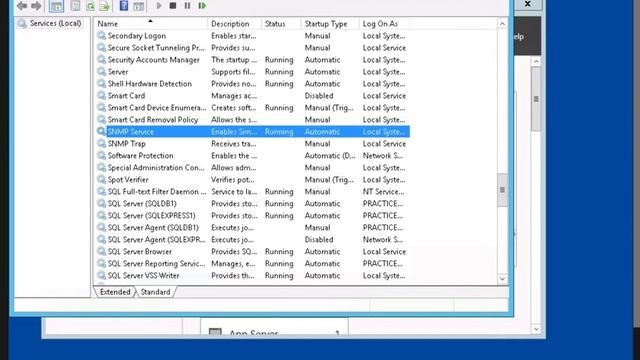Open the blue Help toolbar icon
Image resolution: width=640 pixels, height=360 pixels.
(x=124, y=6)
